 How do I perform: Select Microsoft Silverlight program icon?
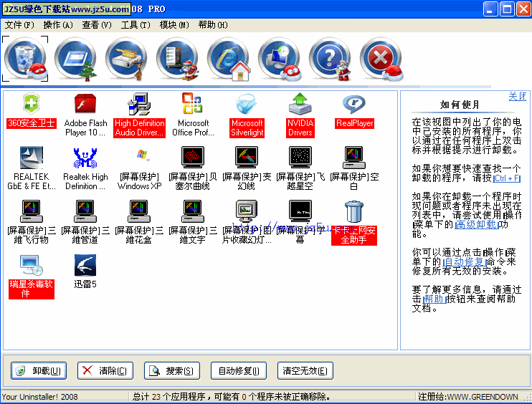pos(247,104)
